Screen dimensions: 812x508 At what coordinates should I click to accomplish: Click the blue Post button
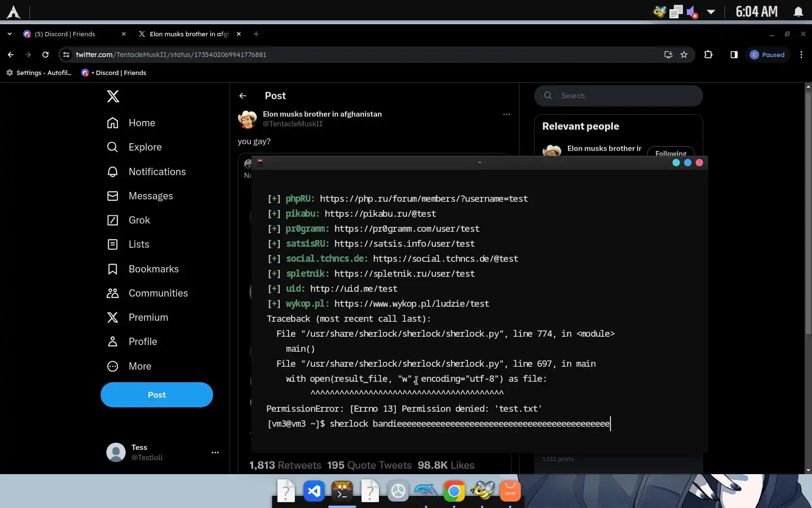pyautogui.click(x=157, y=395)
